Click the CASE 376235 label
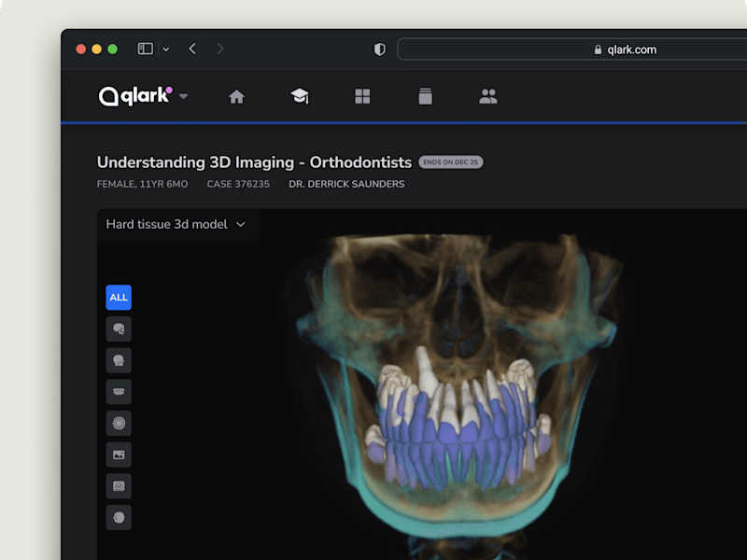This screenshot has width=747, height=560. click(238, 184)
